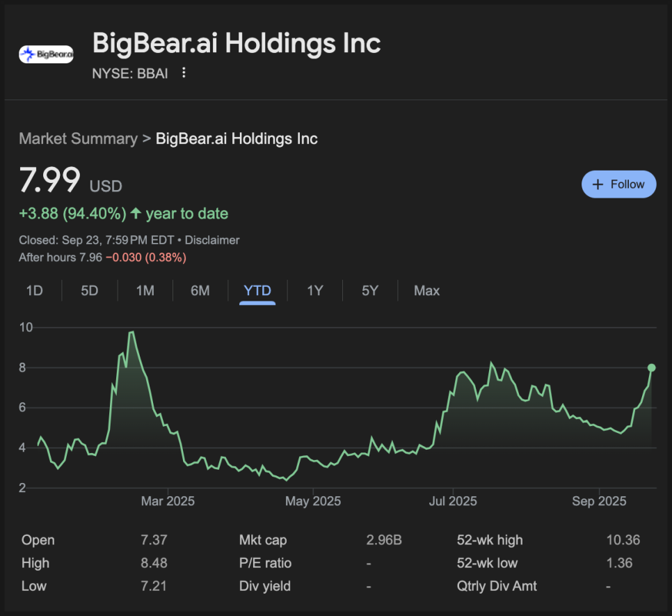Click the 7.99 price value
The image size is (672, 616).
click(x=49, y=180)
